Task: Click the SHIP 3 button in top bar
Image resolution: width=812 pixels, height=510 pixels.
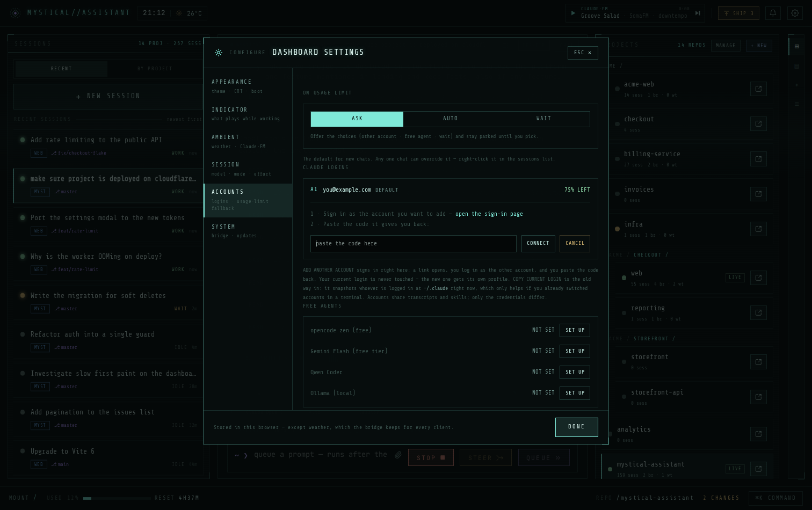Action: click(738, 13)
